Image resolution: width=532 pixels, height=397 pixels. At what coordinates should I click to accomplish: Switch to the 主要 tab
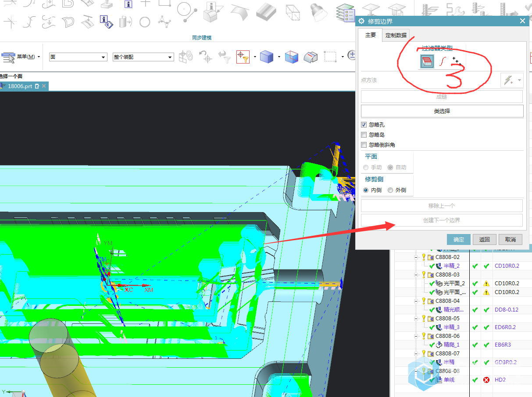371,35
